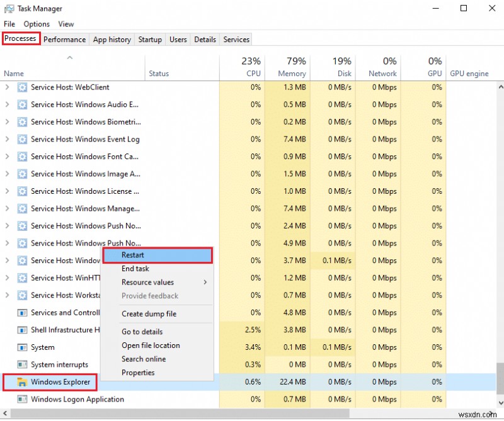Click the Windows Explorer folder icon
The width and height of the screenshot is (504, 421).
21,381
